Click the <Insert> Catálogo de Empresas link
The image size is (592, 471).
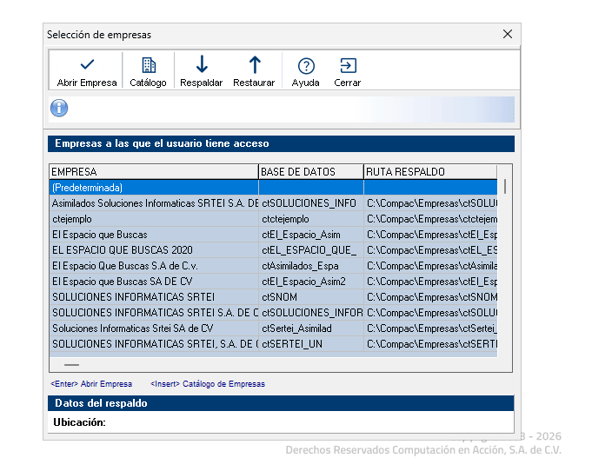208,384
